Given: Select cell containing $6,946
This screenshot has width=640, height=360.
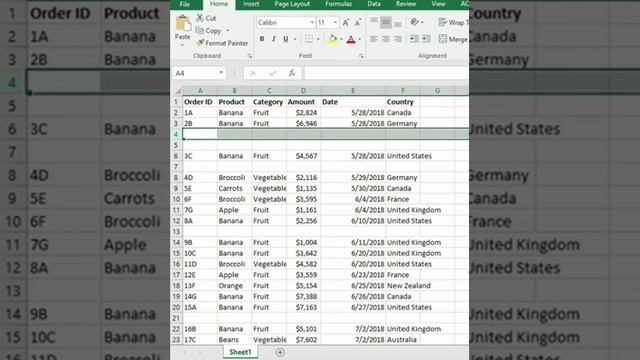Looking at the screenshot, I should click(x=303, y=123).
